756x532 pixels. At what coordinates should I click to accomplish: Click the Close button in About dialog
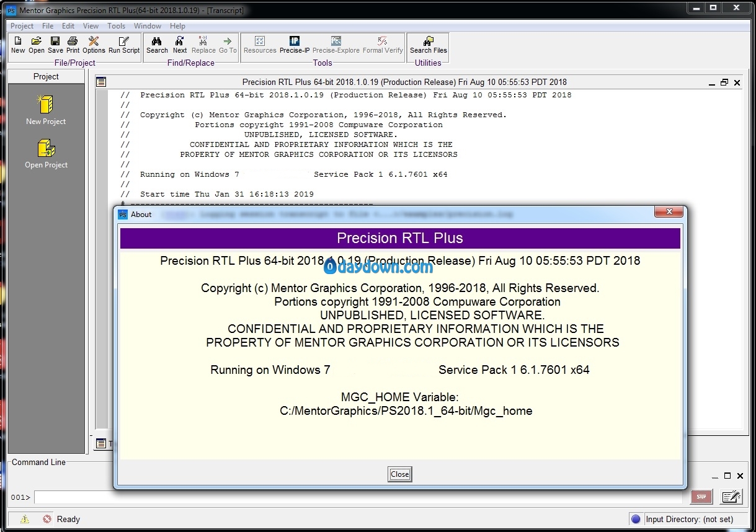click(400, 474)
